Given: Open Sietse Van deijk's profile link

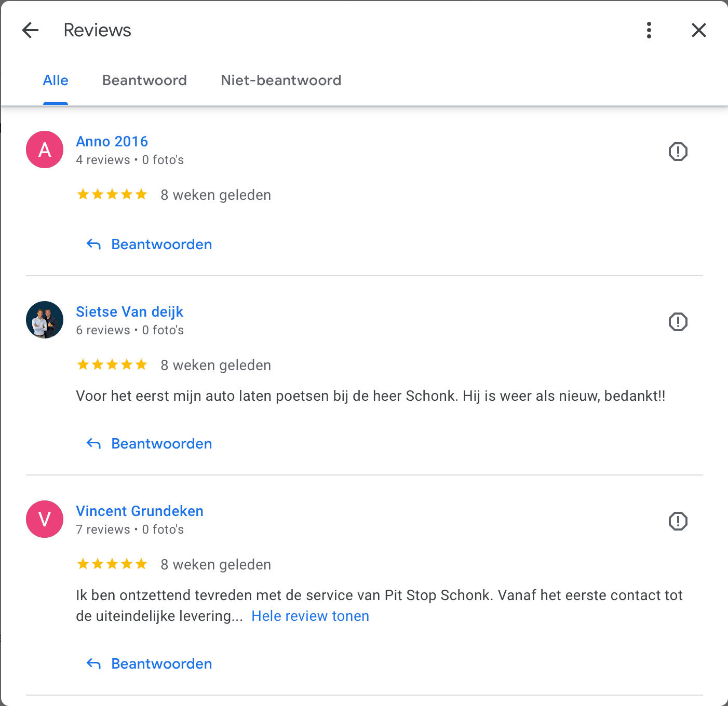Looking at the screenshot, I should click(129, 311).
